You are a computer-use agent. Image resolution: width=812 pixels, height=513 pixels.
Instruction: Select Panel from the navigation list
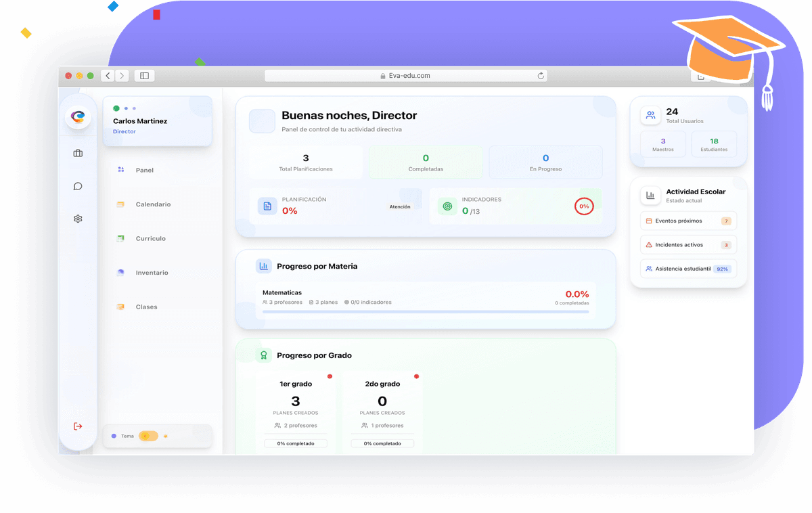(x=144, y=170)
